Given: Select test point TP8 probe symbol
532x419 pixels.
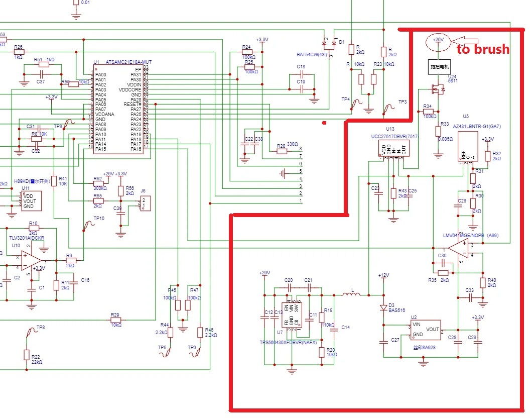Looking at the screenshot, I should (x=31, y=332).
